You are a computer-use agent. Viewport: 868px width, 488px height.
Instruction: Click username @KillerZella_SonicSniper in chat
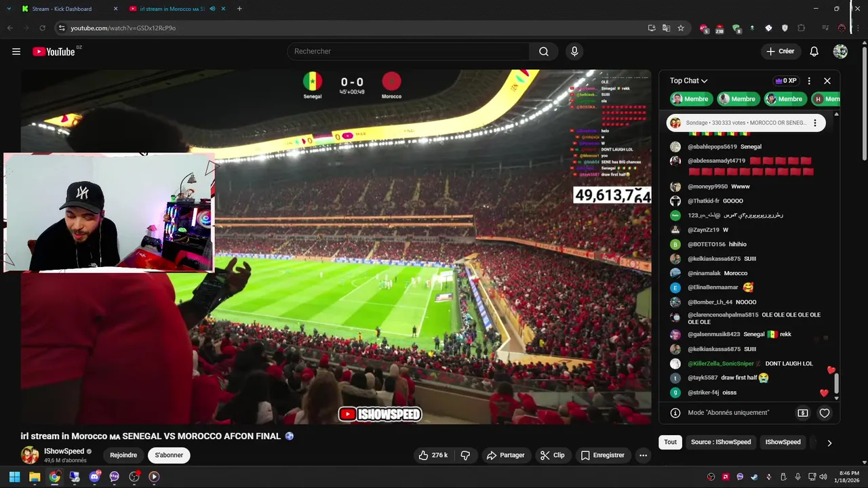point(721,364)
